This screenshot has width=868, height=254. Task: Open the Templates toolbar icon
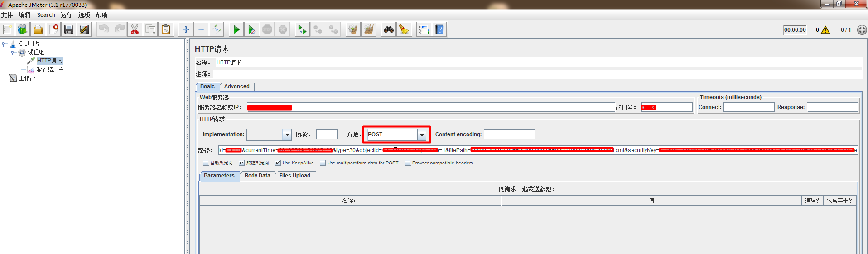[x=23, y=30]
